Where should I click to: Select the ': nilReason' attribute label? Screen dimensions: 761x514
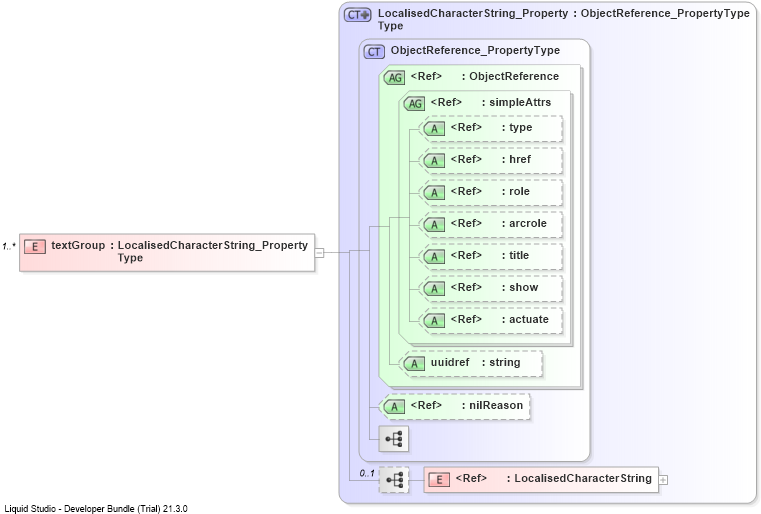click(x=492, y=405)
